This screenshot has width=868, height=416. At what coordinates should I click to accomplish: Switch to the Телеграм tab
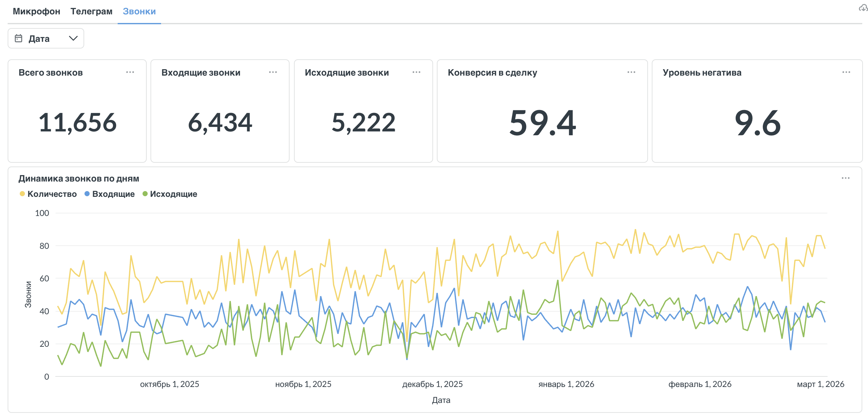[91, 11]
